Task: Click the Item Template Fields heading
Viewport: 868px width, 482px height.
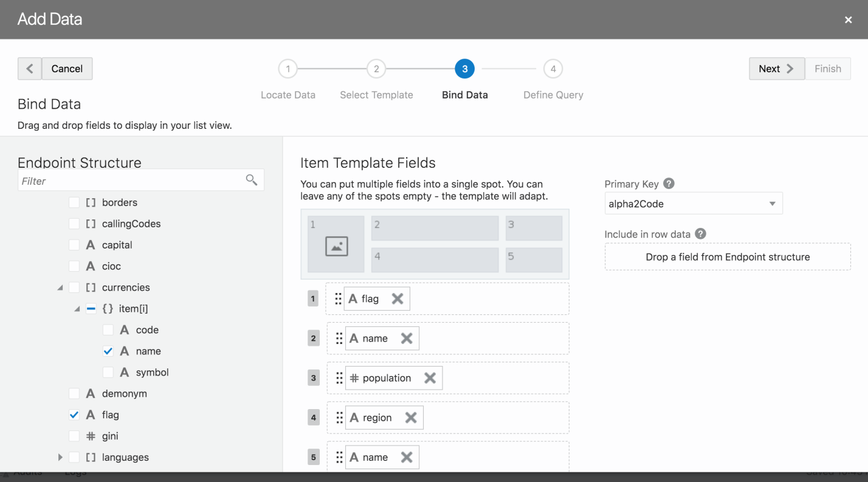Action: [368, 163]
